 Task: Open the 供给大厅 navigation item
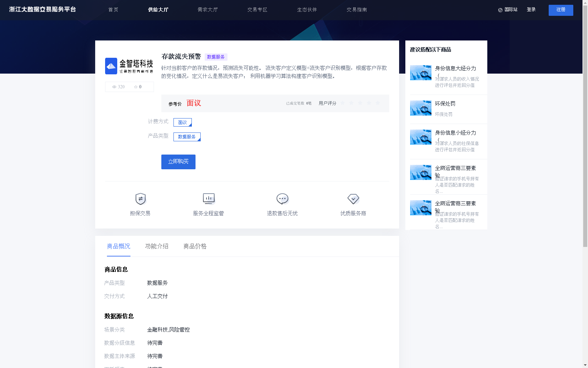158,10
